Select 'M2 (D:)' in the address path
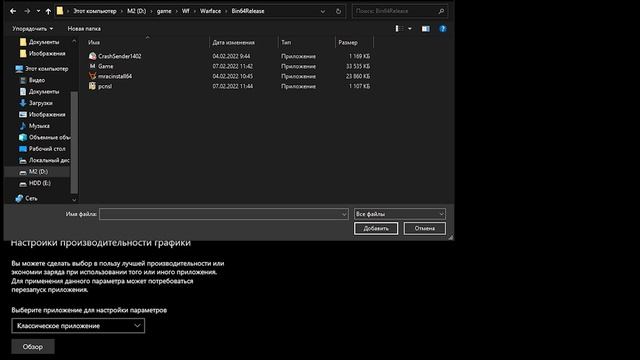 (x=136, y=11)
